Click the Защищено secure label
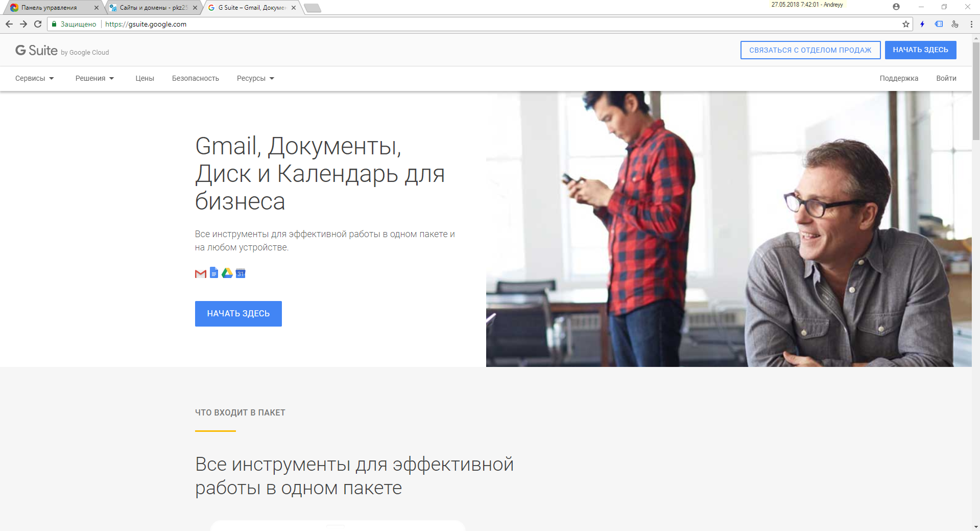This screenshot has height=531, width=980. pos(78,24)
